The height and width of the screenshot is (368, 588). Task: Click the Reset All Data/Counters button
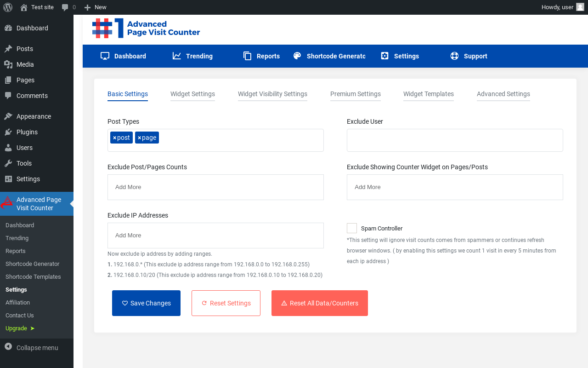tap(320, 303)
